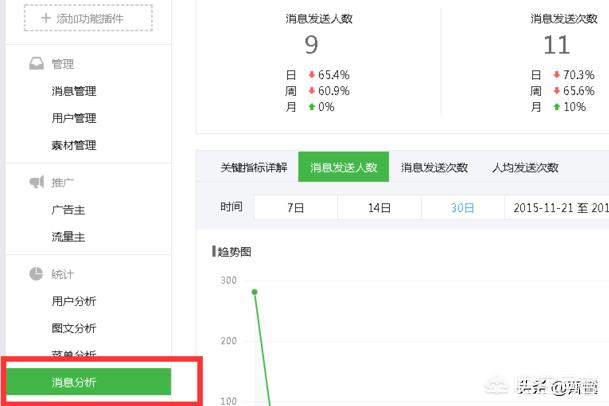Click the 65.6% weekly change value
609x406 pixels.
click(x=579, y=91)
